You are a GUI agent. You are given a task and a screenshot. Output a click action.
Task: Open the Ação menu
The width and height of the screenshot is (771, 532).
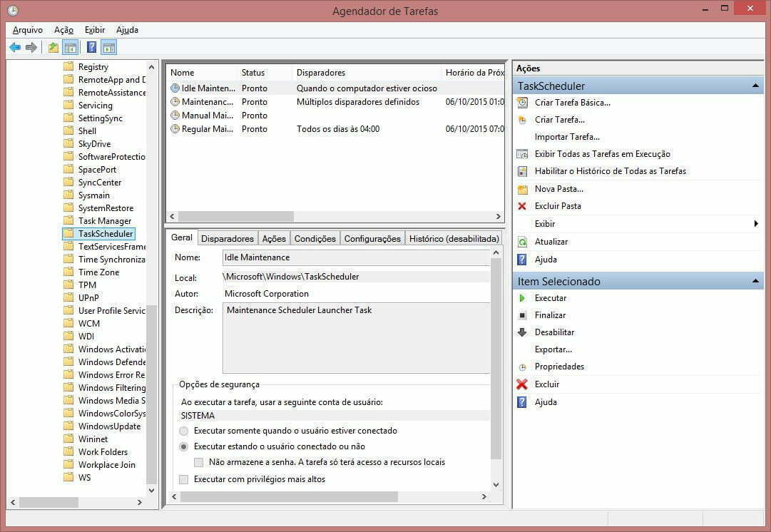[x=64, y=30]
